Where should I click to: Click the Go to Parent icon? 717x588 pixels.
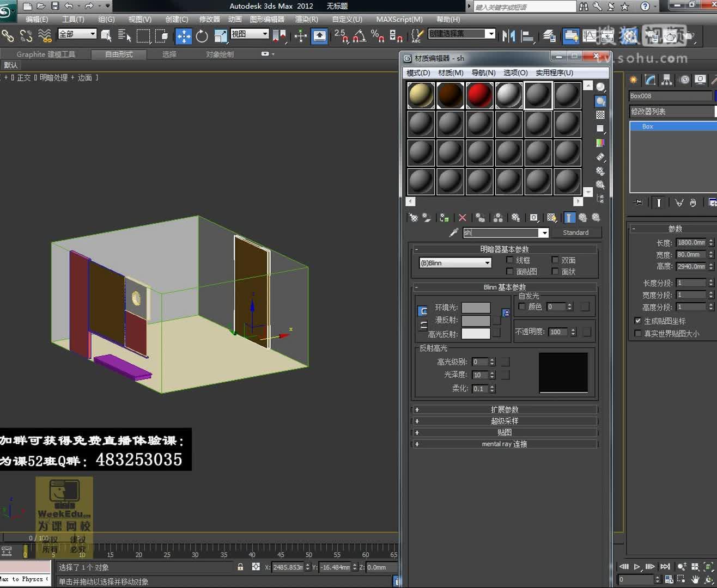[582, 217]
